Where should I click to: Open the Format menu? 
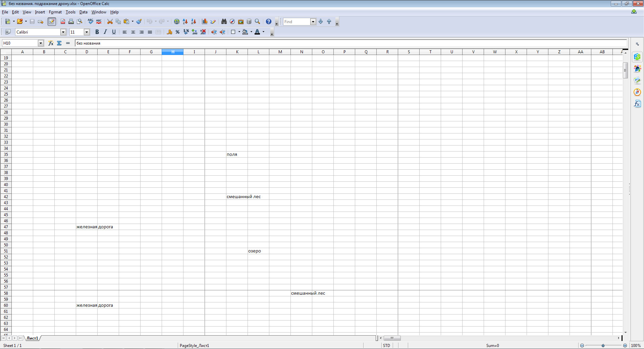point(55,12)
